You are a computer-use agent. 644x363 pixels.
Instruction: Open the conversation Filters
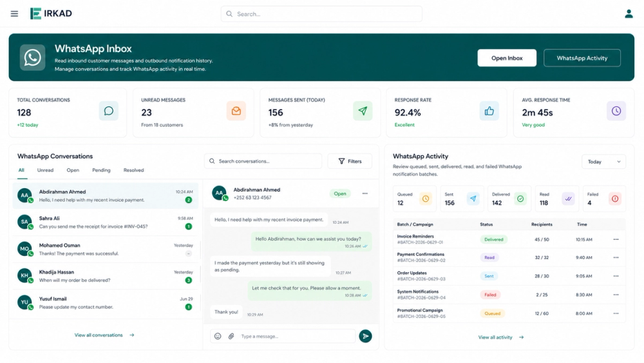pos(350,161)
